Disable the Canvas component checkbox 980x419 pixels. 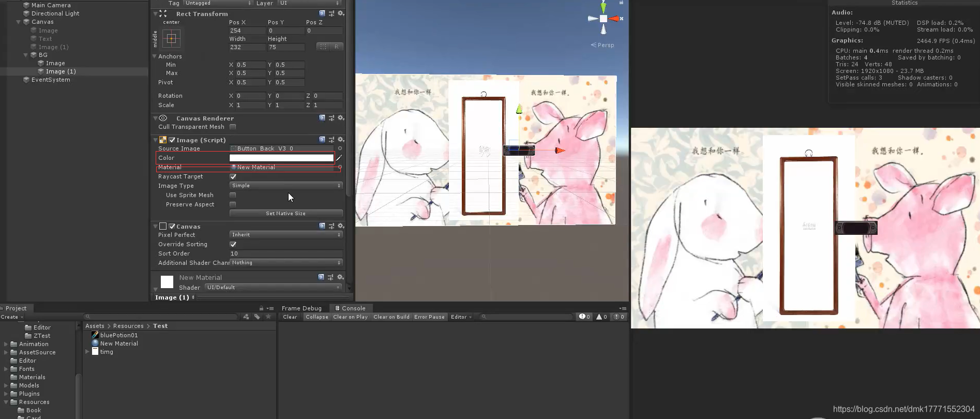click(172, 226)
